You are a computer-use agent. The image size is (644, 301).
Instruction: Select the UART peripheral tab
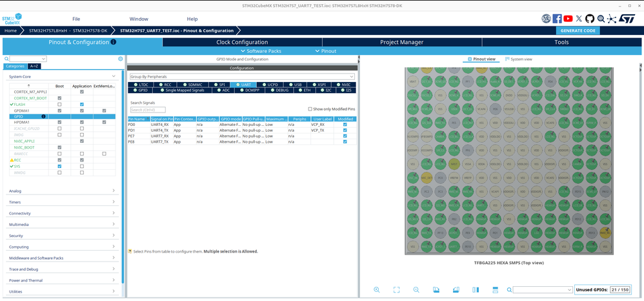243,85
